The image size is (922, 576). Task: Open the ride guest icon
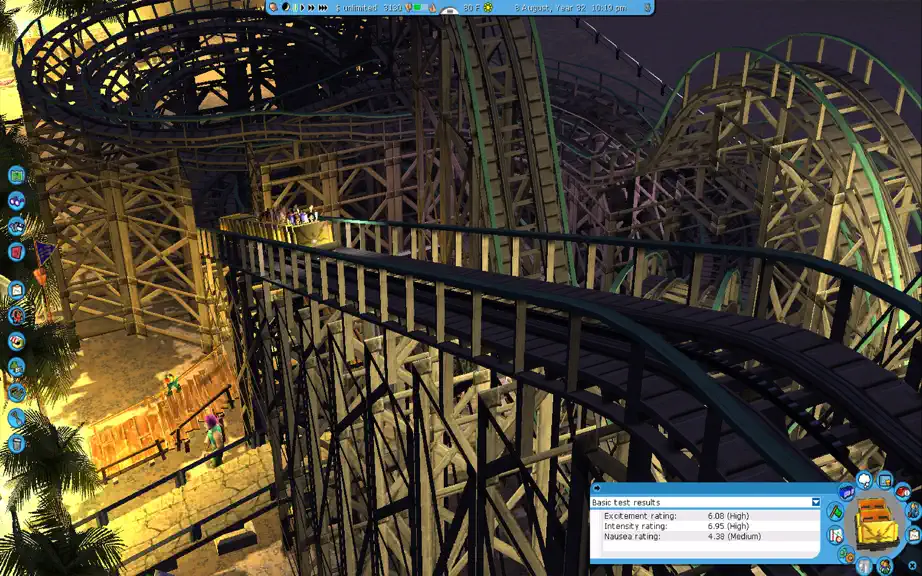coord(885,567)
